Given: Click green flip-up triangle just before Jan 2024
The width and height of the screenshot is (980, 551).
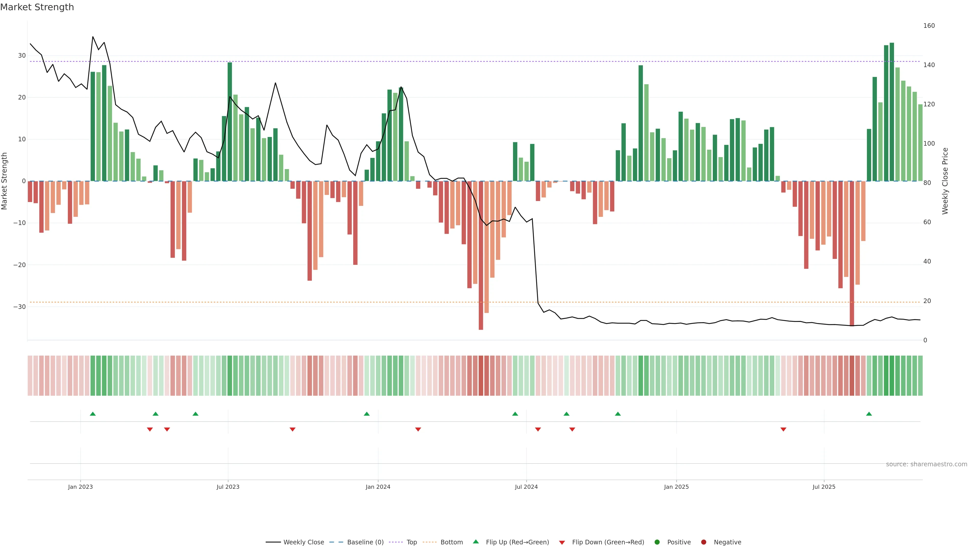Looking at the screenshot, I should (x=367, y=414).
